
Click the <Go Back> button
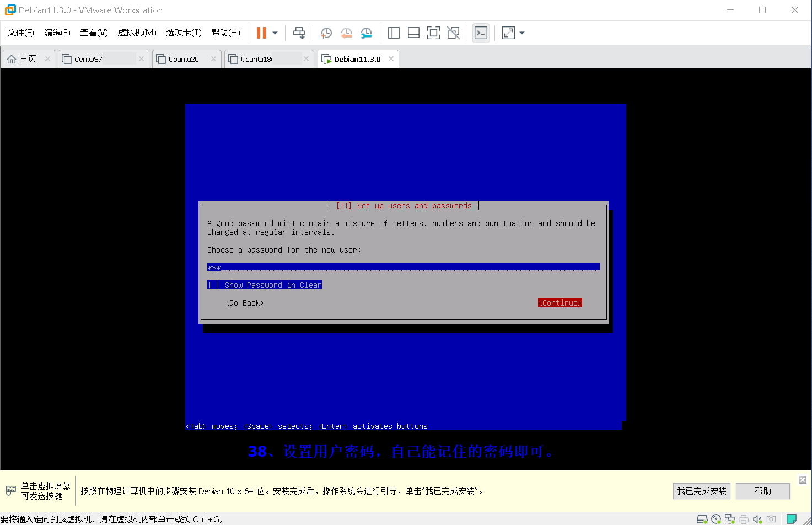click(x=245, y=303)
